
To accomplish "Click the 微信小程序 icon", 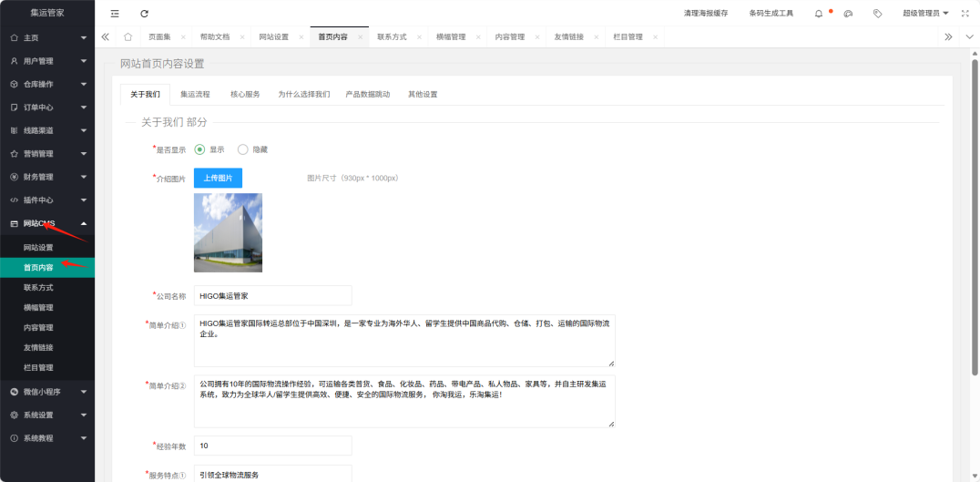I will click(x=15, y=392).
